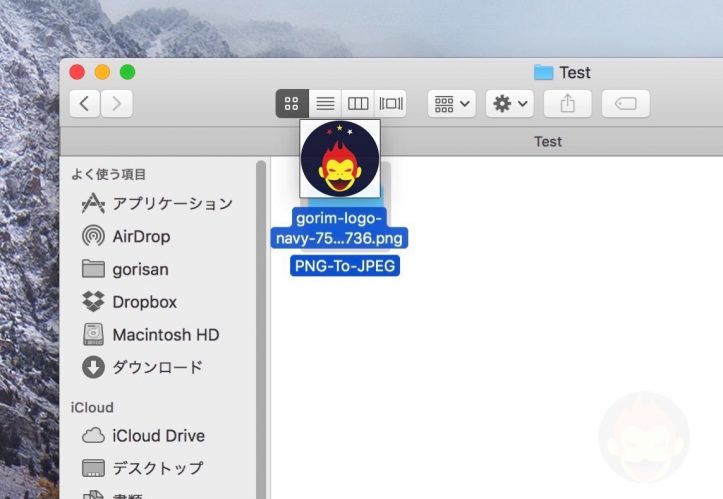Open the gear action menu

pyautogui.click(x=510, y=103)
